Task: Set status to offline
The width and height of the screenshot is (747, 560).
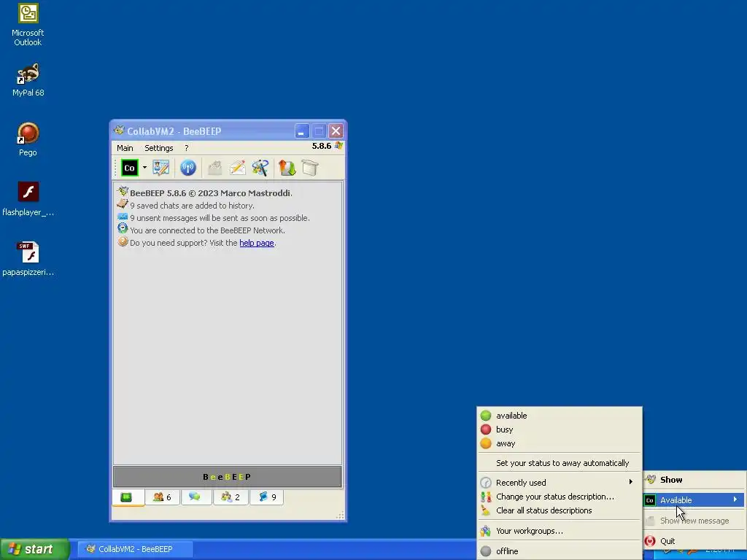Action: [x=560, y=551]
